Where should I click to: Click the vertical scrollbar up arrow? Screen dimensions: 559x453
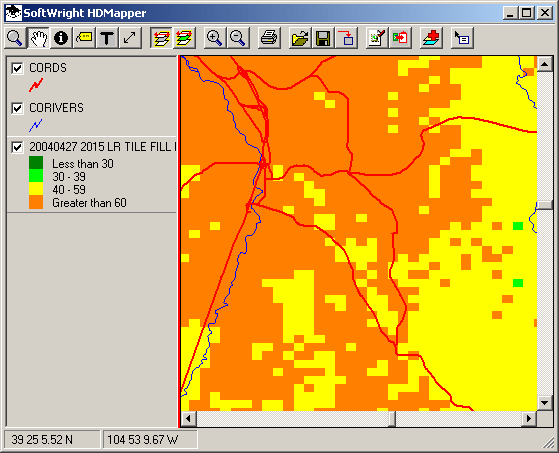(x=544, y=64)
